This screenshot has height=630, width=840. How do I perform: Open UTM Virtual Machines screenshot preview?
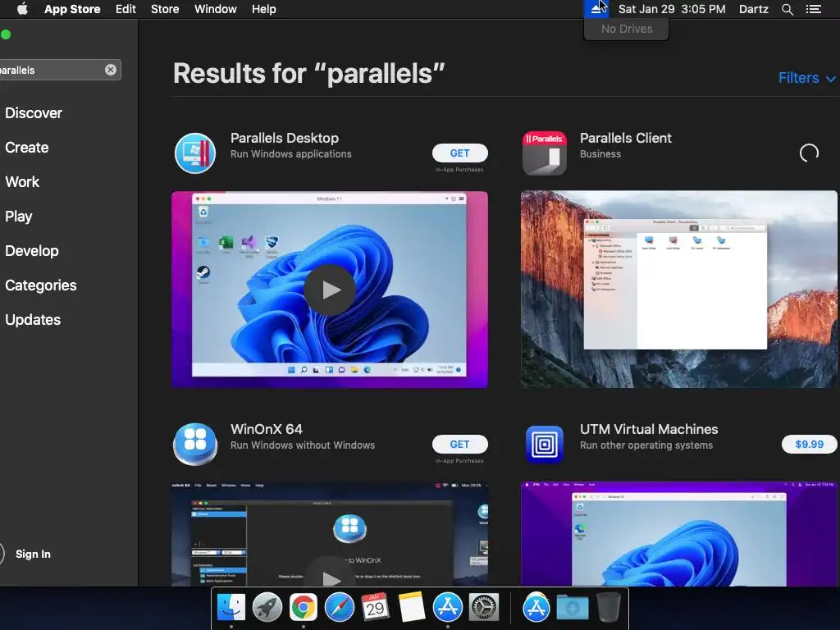tap(678, 534)
